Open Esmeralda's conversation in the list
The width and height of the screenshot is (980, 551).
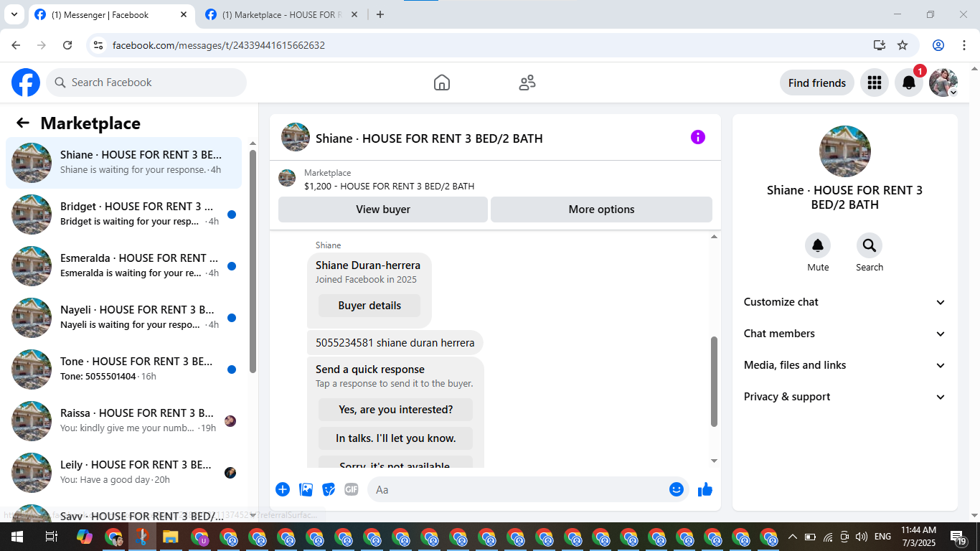click(123, 266)
